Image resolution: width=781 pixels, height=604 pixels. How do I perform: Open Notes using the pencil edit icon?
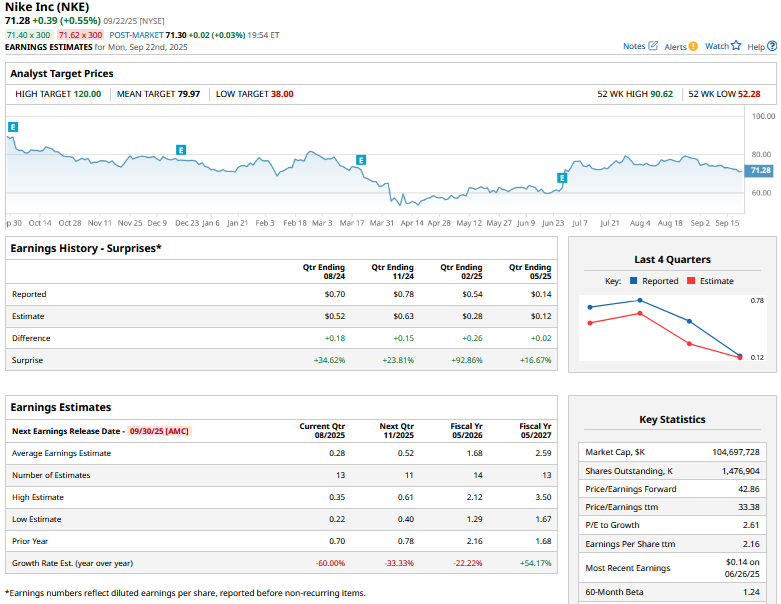[x=653, y=46]
